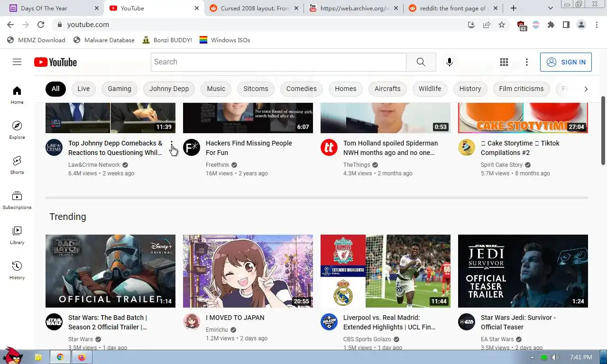The width and height of the screenshot is (607, 364).
Task: Open Subscriptions in sidebar
Action: point(17,200)
